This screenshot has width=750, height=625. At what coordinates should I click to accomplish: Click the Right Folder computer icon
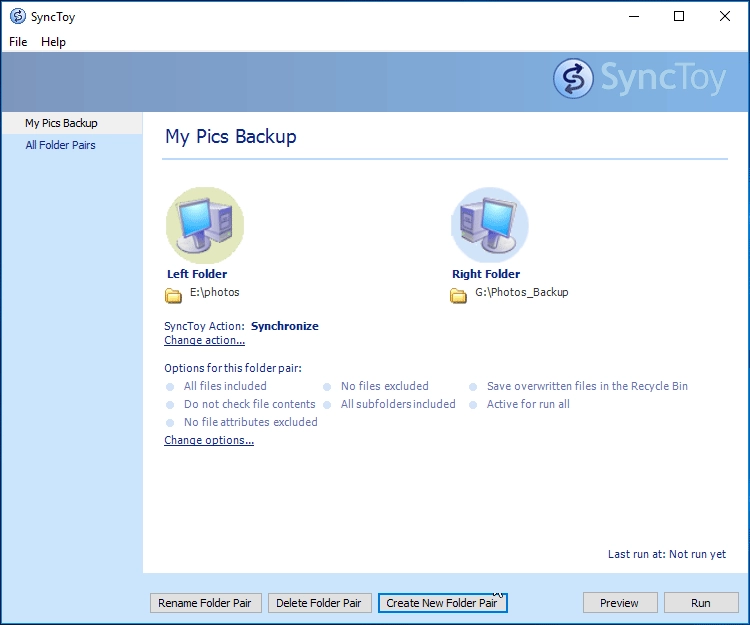pos(490,225)
